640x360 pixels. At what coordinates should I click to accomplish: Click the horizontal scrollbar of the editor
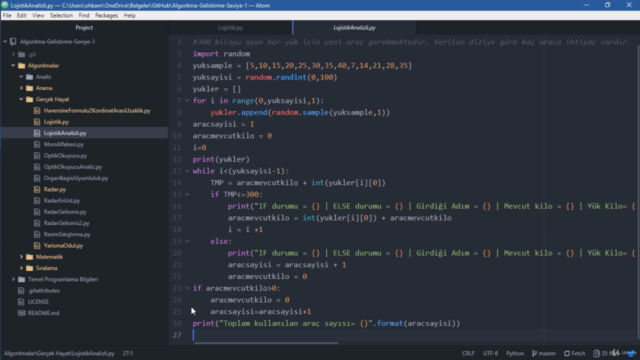pyautogui.click(x=266, y=343)
